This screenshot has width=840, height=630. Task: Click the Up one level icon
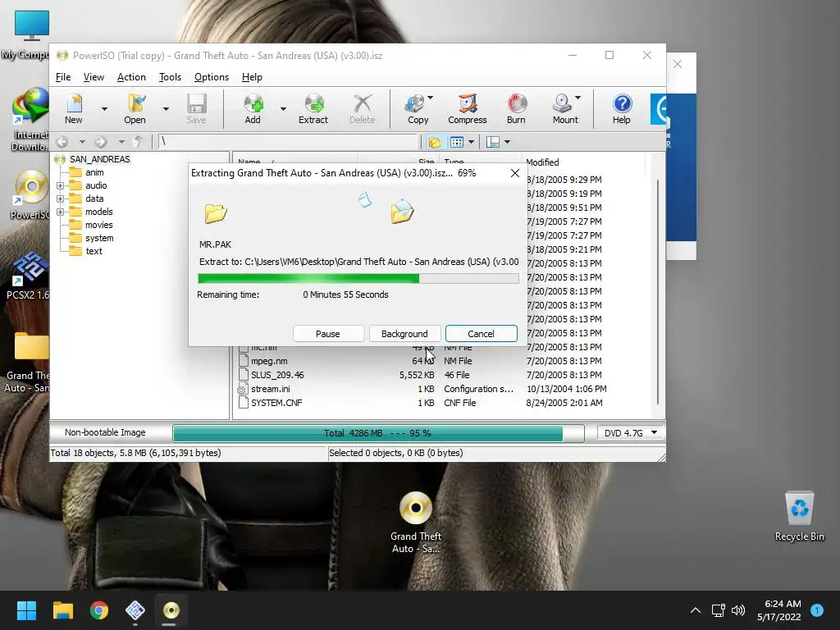pos(138,142)
